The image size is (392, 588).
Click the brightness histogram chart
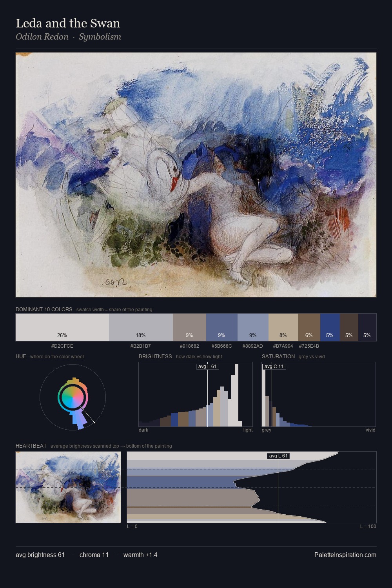pos(196,394)
